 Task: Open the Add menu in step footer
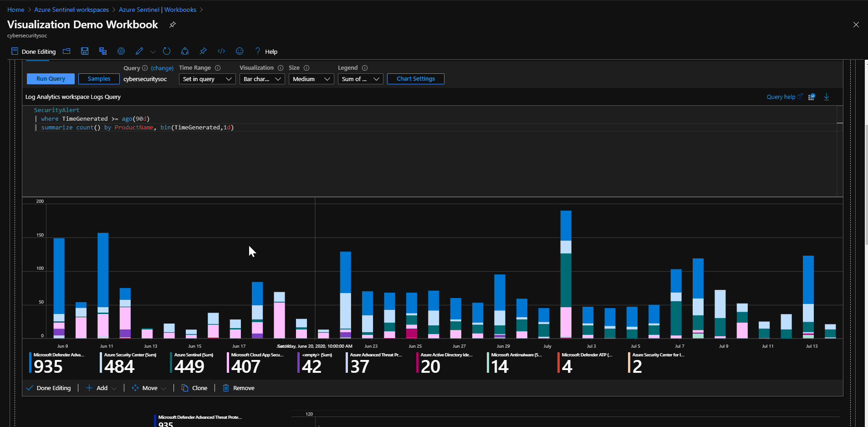[x=102, y=388]
